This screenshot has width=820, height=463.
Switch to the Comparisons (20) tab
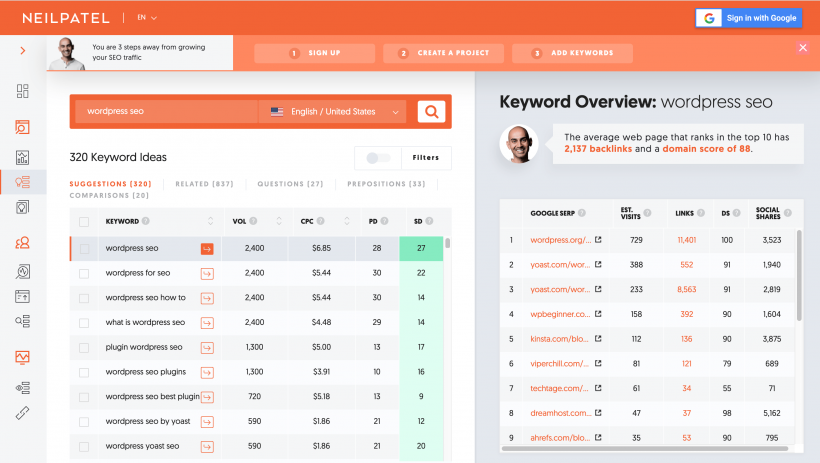[109, 195]
